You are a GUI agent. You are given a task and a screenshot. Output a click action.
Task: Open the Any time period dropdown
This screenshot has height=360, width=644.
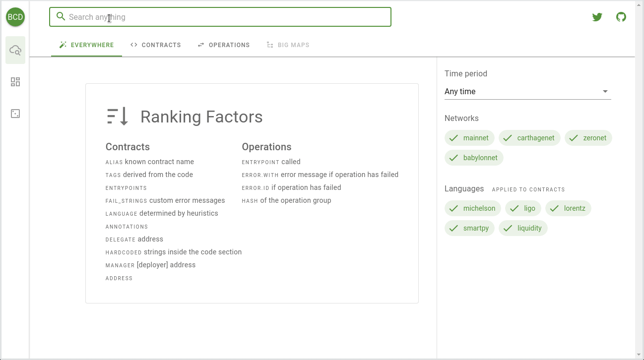528,91
